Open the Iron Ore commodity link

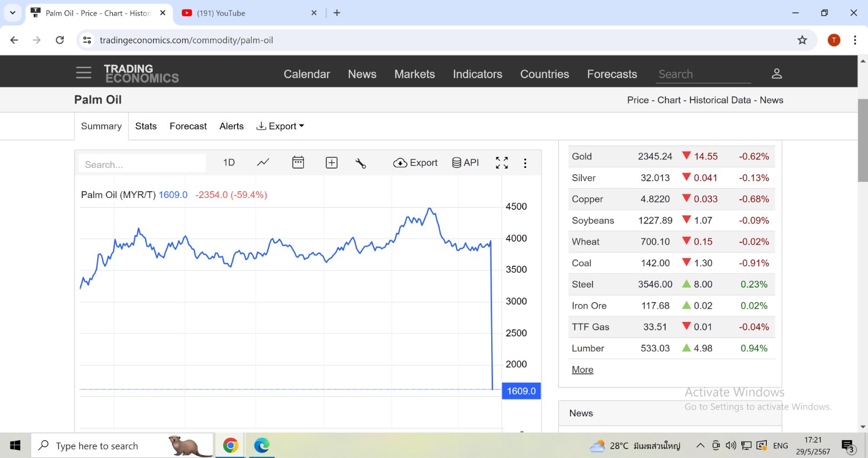pyautogui.click(x=589, y=306)
